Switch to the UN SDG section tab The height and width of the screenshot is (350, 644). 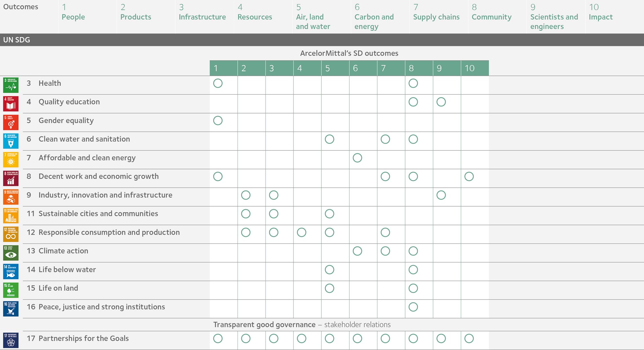[x=16, y=40]
